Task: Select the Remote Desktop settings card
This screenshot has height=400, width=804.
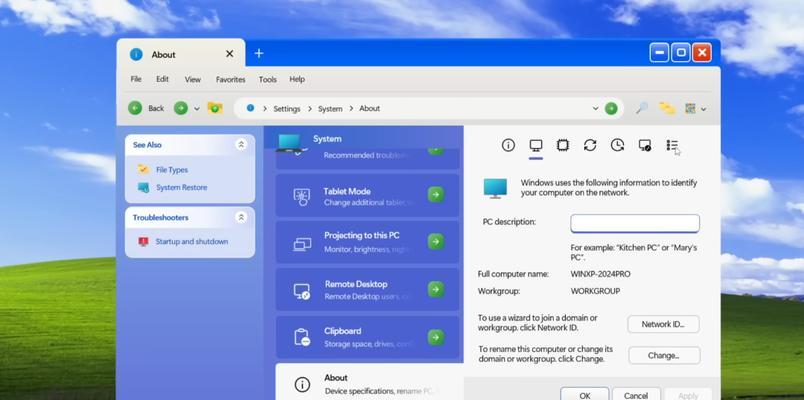Action: [x=368, y=289]
